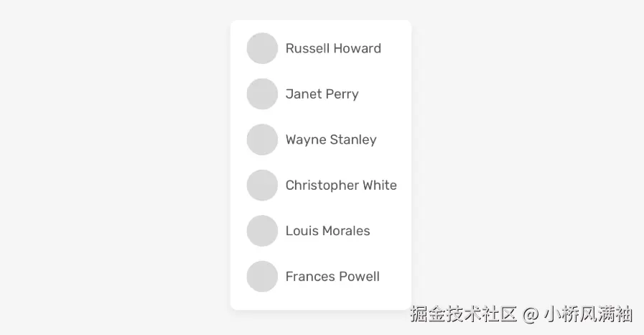Click the 掘金技术社区 watermark text
Screen dimensions: 644x335
(x=464, y=314)
